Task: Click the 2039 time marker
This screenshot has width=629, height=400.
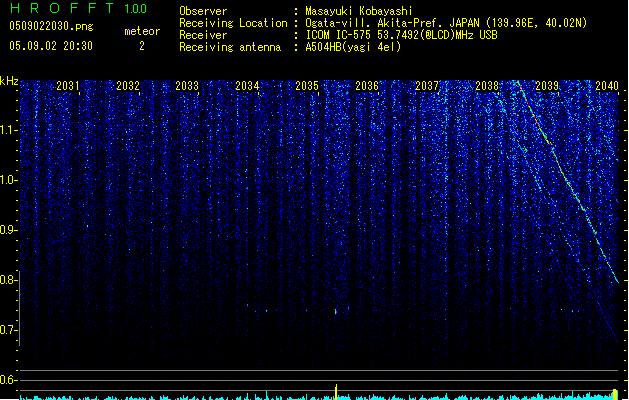Action: (547, 86)
